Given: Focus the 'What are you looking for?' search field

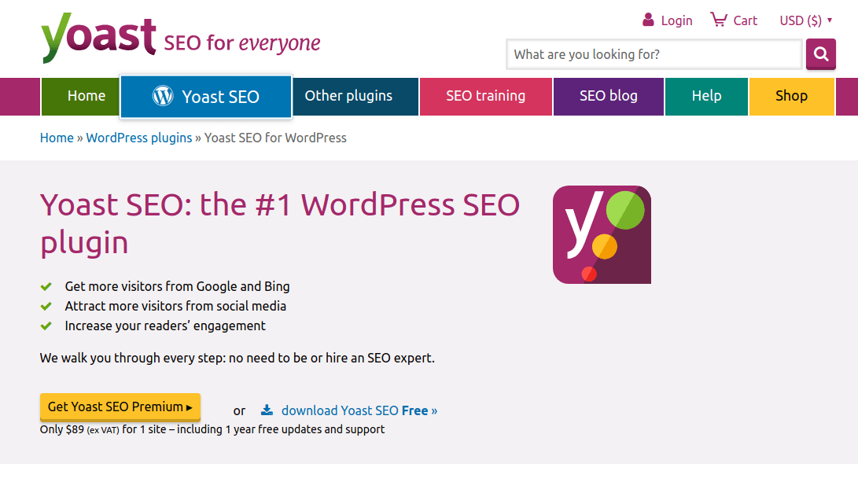Looking at the screenshot, I should point(654,54).
